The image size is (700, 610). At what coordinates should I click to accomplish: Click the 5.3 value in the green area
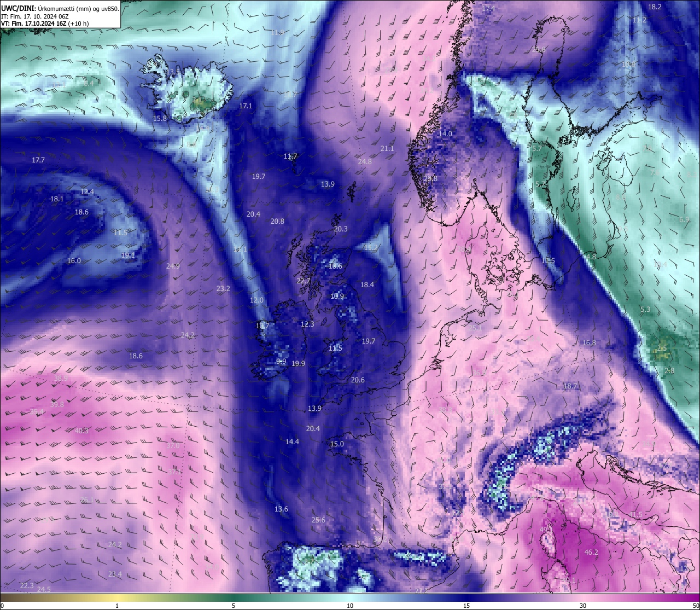(645, 309)
